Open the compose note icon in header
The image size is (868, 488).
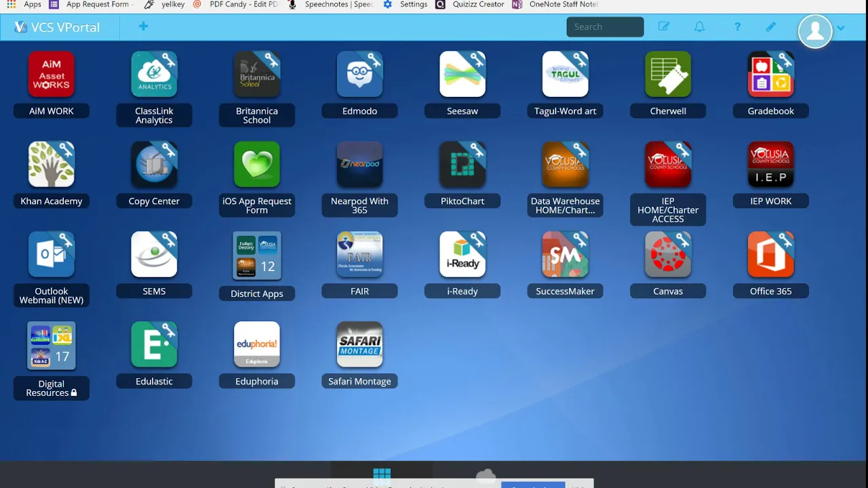coord(664,27)
